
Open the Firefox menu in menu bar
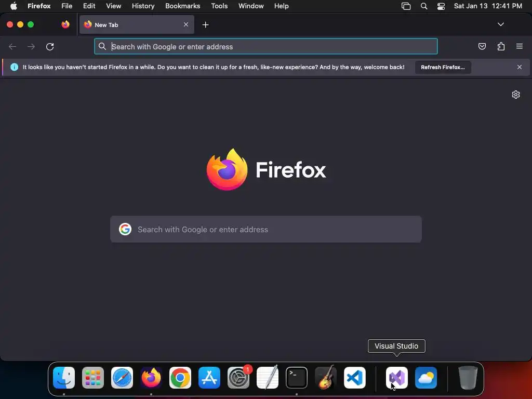click(39, 6)
